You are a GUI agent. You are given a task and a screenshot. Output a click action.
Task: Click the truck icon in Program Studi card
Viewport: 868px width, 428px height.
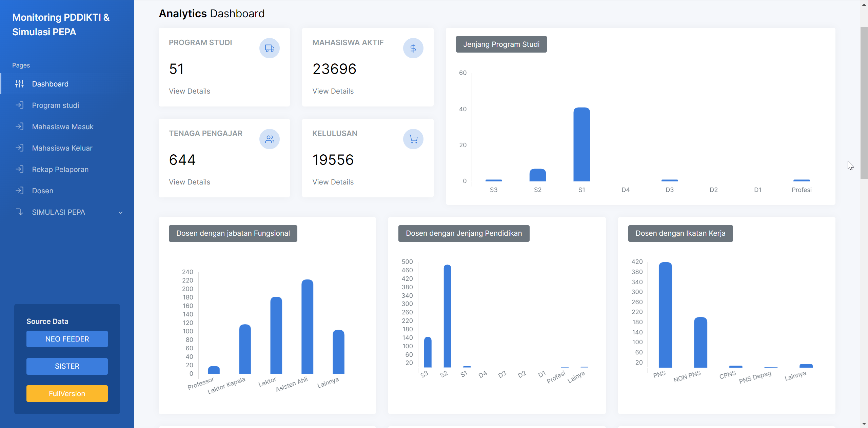pyautogui.click(x=270, y=48)
